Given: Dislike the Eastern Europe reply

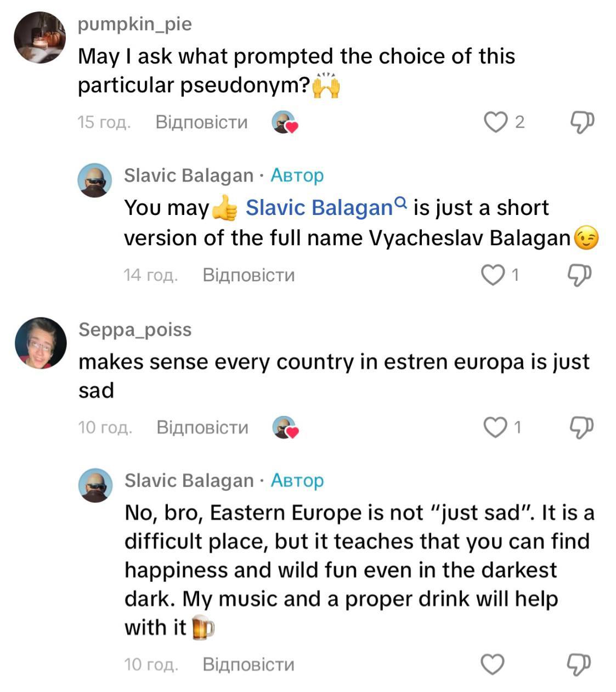Looking at the screenshot, I should (579, 664).
